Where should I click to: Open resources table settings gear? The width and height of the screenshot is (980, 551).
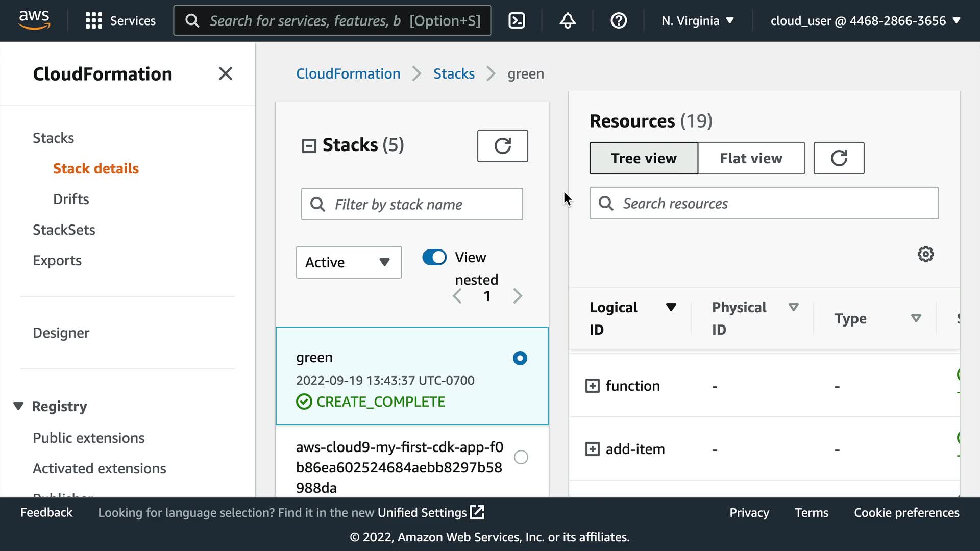point(925,254)
